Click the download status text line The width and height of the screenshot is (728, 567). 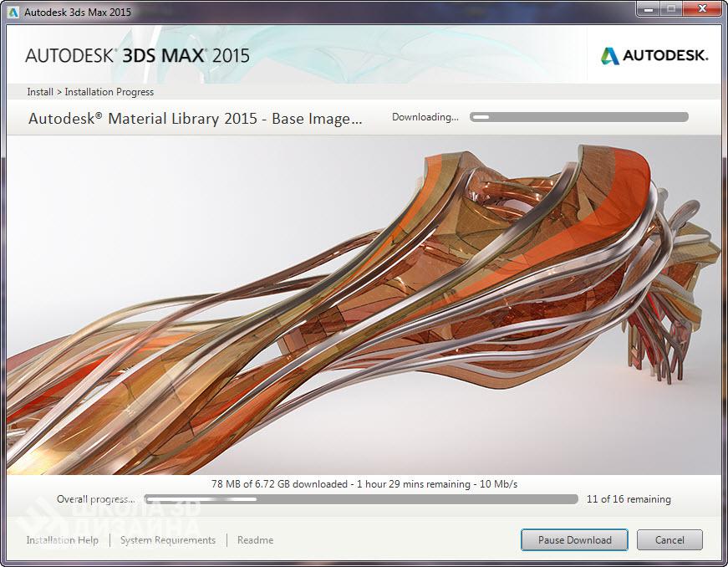click(x=364, y=484)
